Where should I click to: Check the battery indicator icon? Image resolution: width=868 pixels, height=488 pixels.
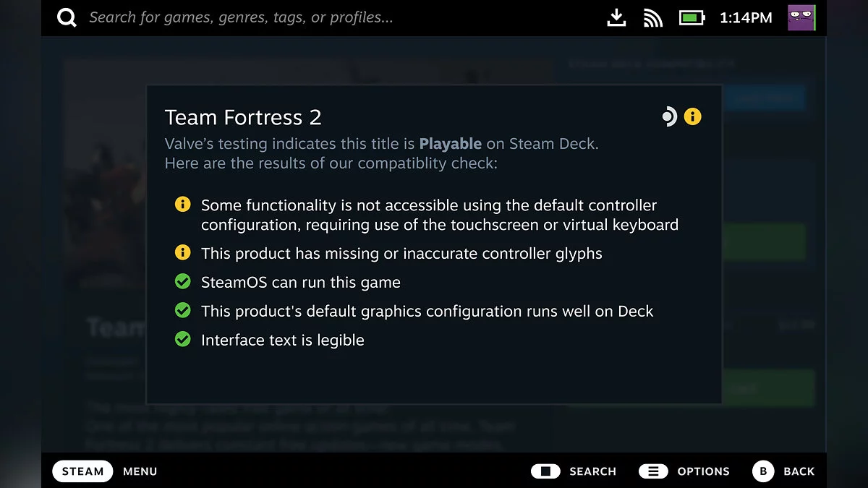[x=692, y=18]
